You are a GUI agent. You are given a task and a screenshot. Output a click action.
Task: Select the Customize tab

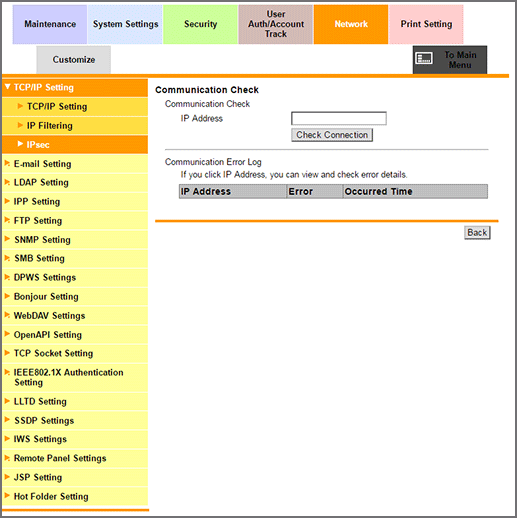pyautogui.click(x=74, y=60)
